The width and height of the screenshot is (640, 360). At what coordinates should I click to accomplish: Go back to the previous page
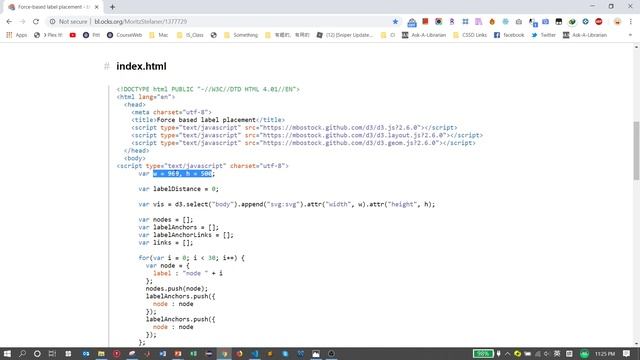[9, 22]
